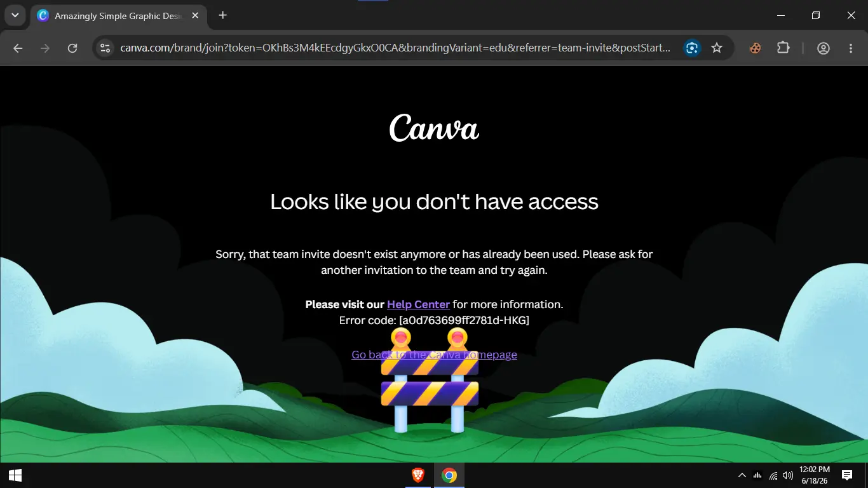This screenshot has height=488, width=868.
Task: Open the cookie extension icon
Action: (x=756, y=48)
